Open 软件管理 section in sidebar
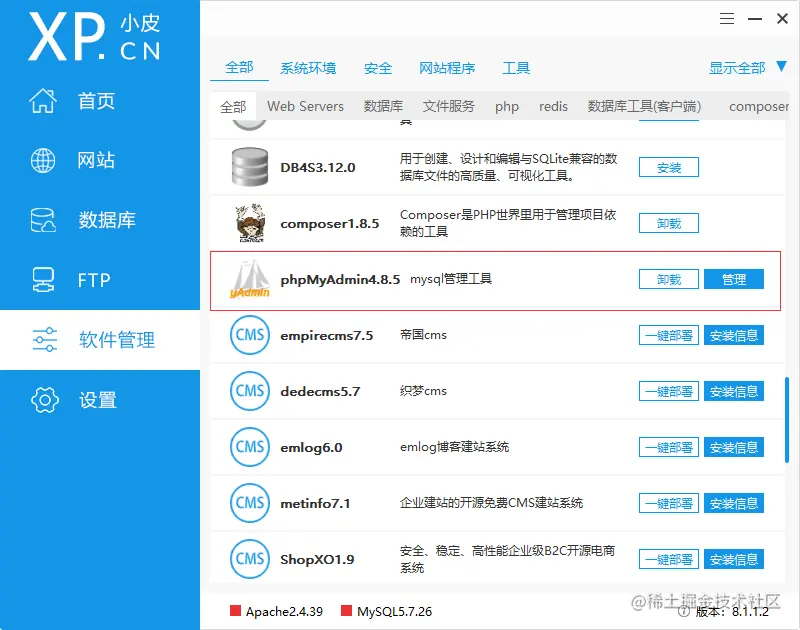 (x=116, y=340)
